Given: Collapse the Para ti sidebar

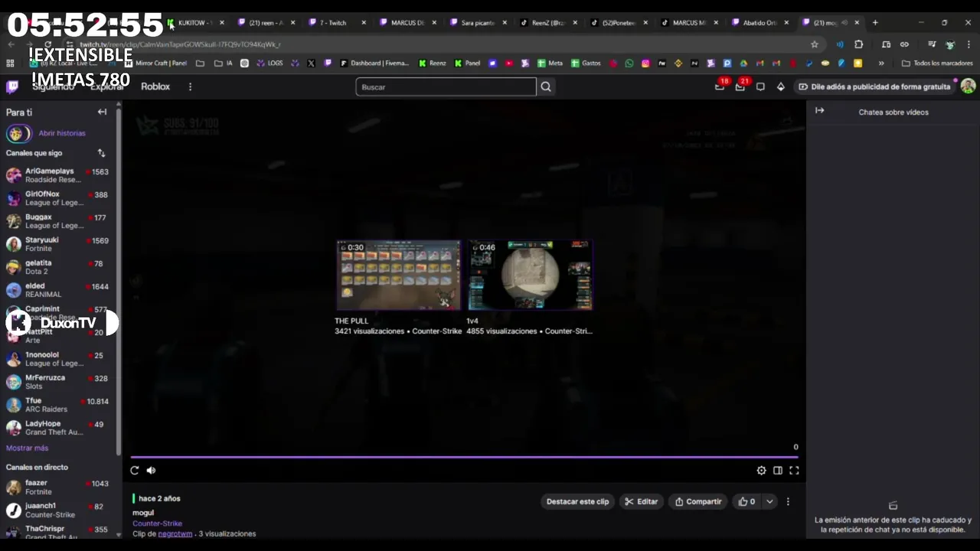Looking at the screenshot, I should [102, 112].
